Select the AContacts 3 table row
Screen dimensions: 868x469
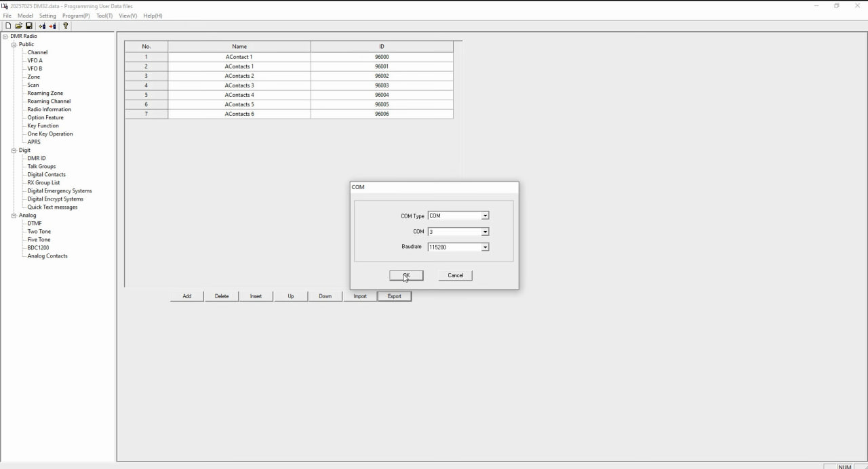coord(239,85)
